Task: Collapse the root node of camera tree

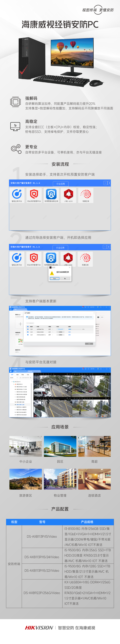Action: pos(12,382)
